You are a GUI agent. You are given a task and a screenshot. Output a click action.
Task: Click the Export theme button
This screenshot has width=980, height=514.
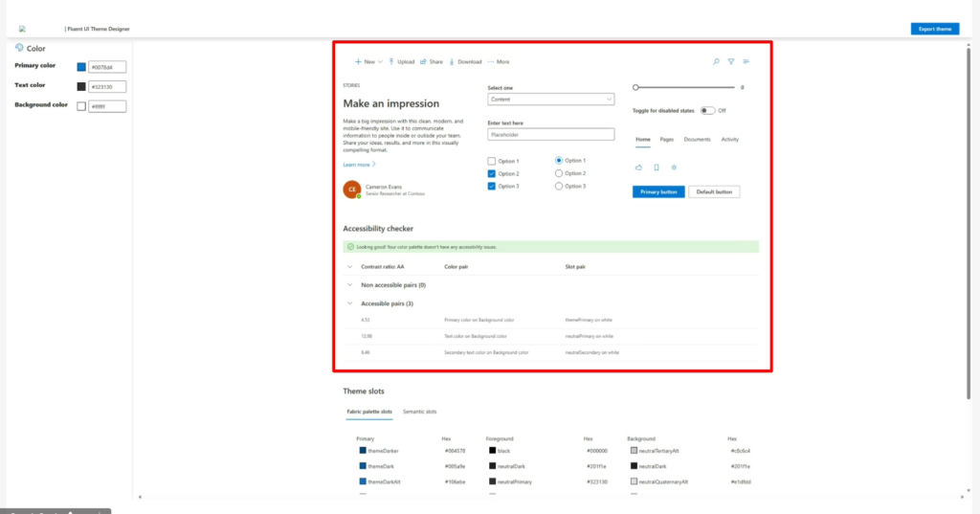tap(934, 29)
